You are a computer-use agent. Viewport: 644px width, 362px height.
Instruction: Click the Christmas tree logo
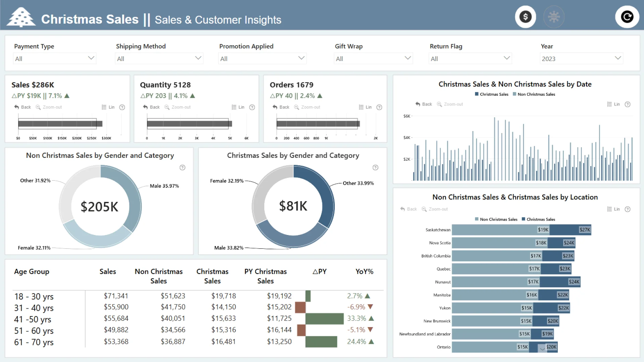21,17
